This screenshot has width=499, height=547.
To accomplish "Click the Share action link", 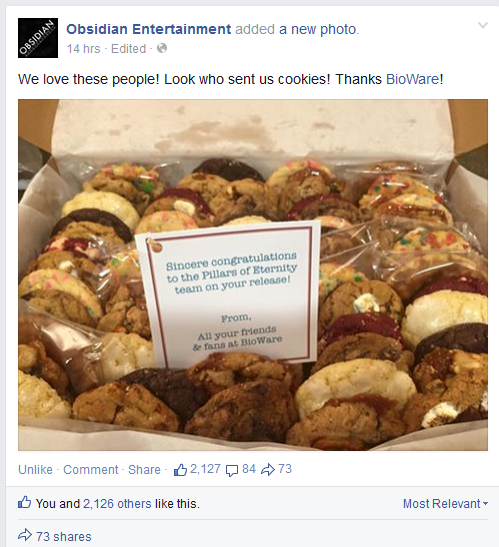I will [x=144, y=470].
